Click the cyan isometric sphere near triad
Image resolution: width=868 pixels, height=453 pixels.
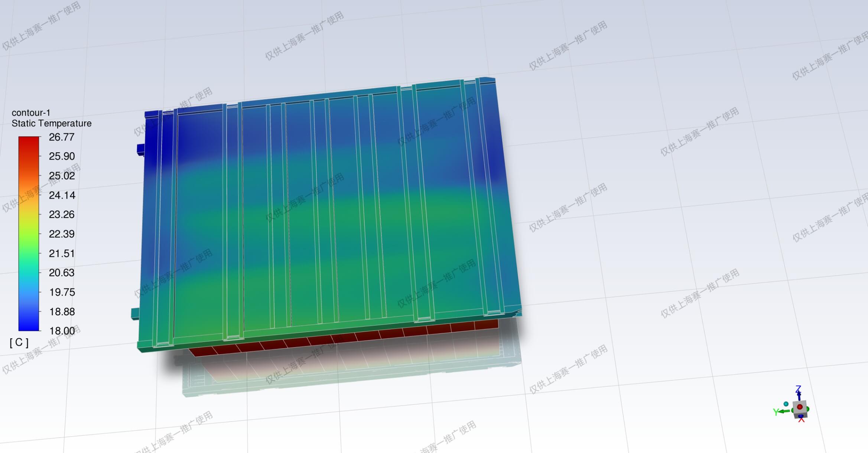click(x=786, y=404)
